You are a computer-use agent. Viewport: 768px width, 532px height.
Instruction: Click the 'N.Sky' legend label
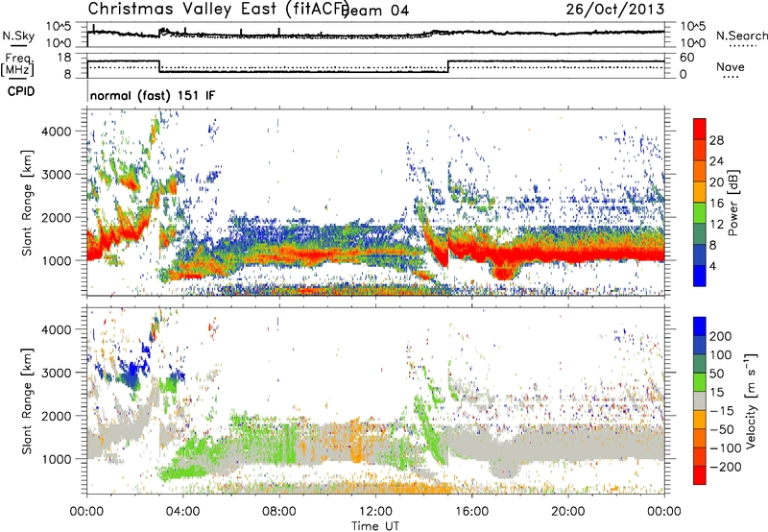[x=18, y=36]
